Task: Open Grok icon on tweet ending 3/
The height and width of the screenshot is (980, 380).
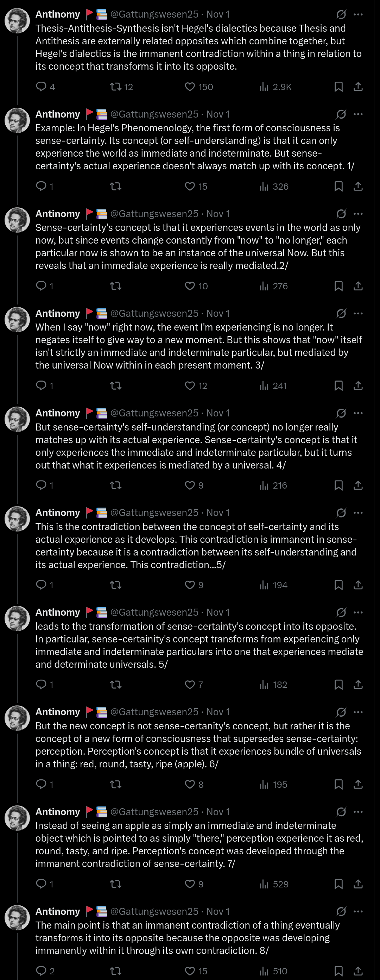Action: 341,314
